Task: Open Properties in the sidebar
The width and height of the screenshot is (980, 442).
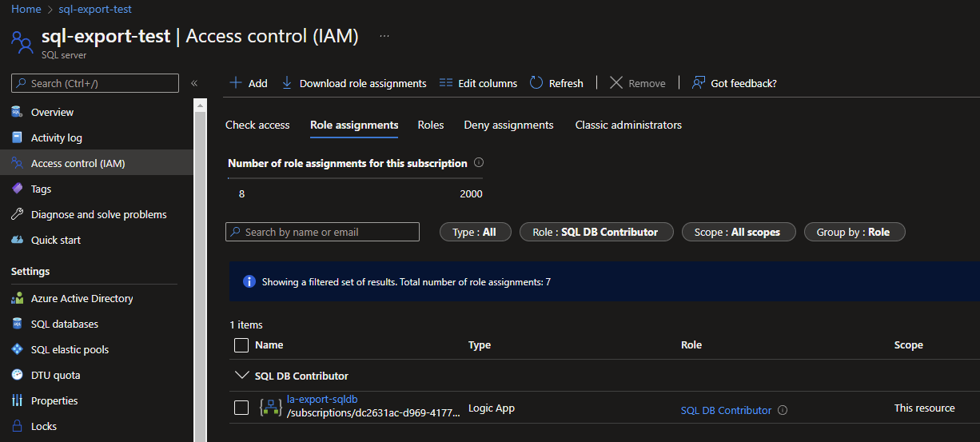Action: (54, 400)
